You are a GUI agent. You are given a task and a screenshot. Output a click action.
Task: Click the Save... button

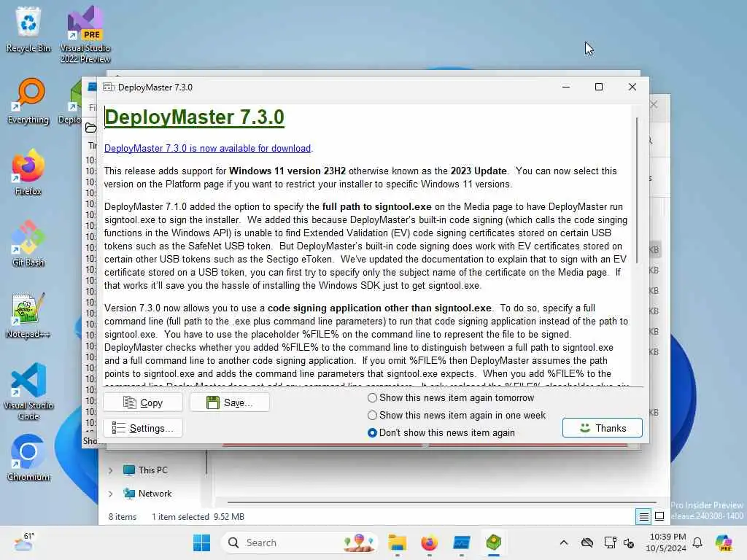click(229, 402)
